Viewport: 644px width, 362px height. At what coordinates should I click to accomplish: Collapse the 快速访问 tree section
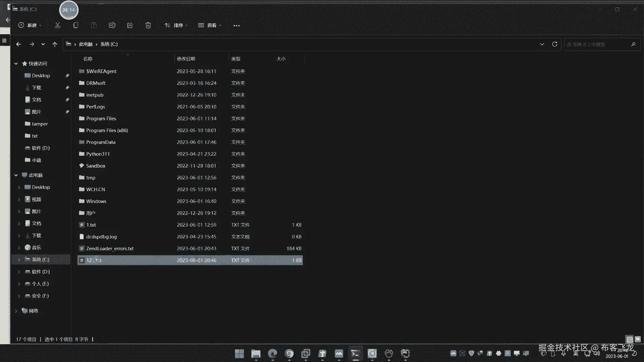tap(16, 63)
